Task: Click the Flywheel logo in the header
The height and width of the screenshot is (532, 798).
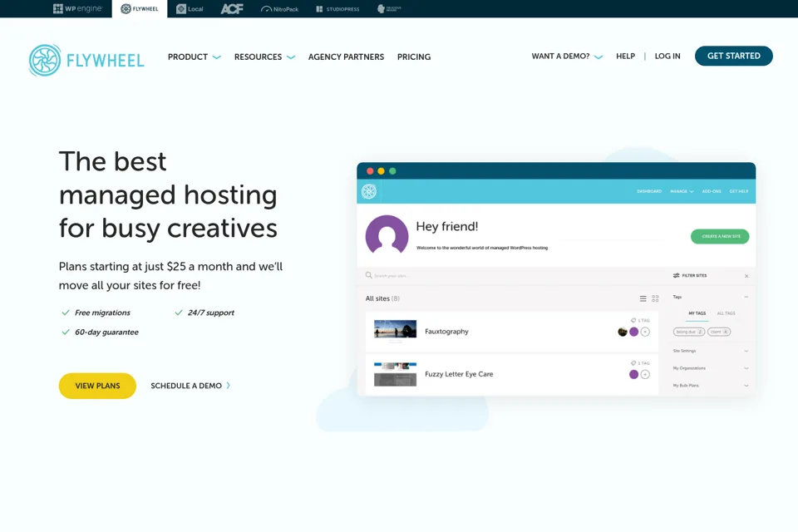Action: (86, 60)
